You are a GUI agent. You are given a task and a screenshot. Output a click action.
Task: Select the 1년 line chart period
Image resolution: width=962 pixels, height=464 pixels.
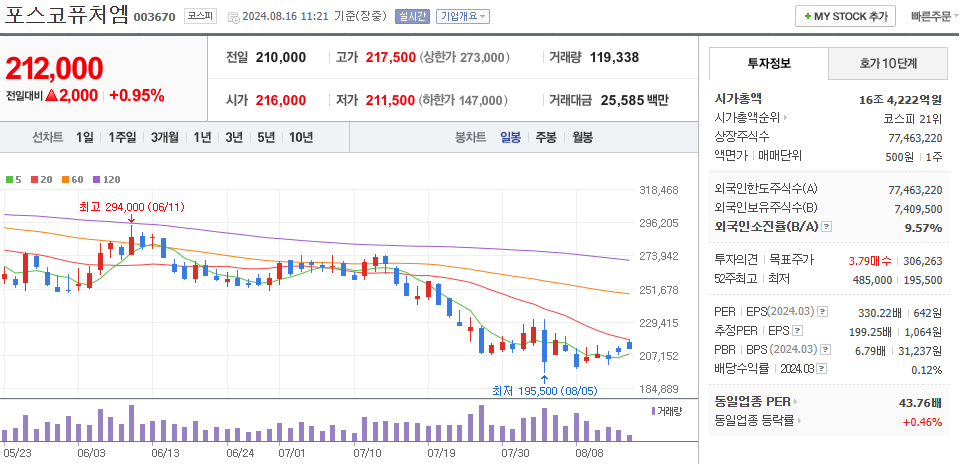(x=202, y=137)
